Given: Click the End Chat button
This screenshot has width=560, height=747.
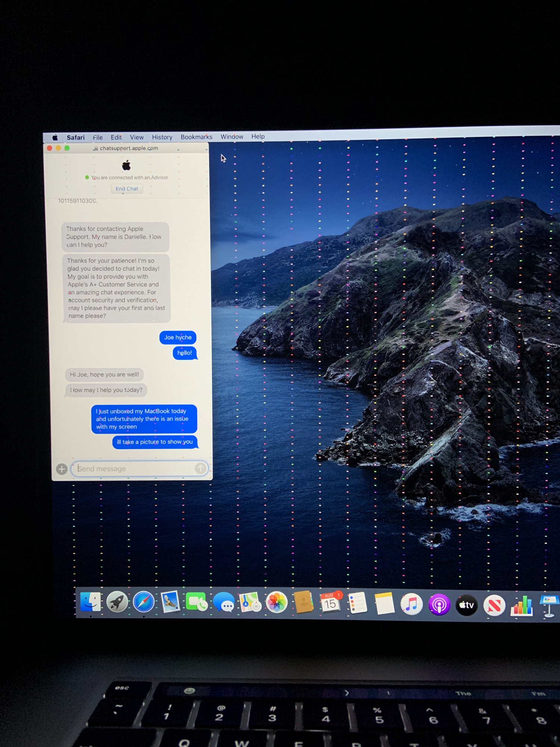Looking at the screenshot, I should coord(127,189).
